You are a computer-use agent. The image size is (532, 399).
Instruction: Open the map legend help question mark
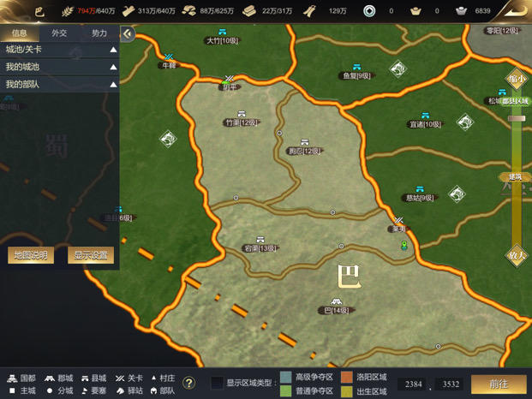point(189,383)
